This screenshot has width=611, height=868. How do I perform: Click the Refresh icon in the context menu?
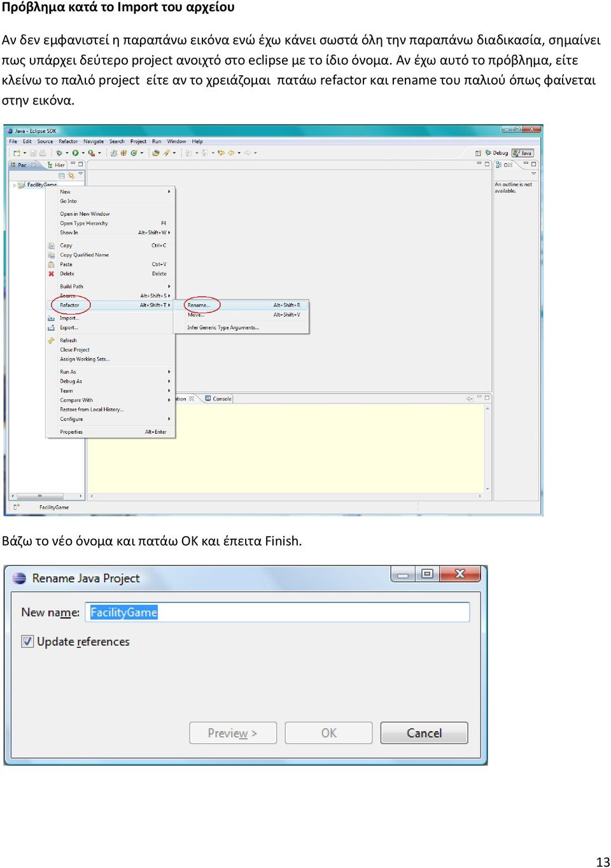[51, 341]
